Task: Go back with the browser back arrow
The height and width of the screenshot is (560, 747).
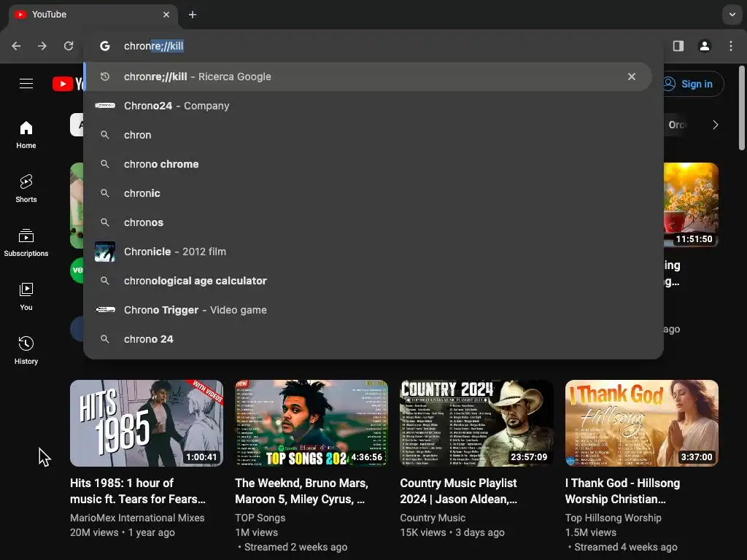Action: tap(16, 46)
